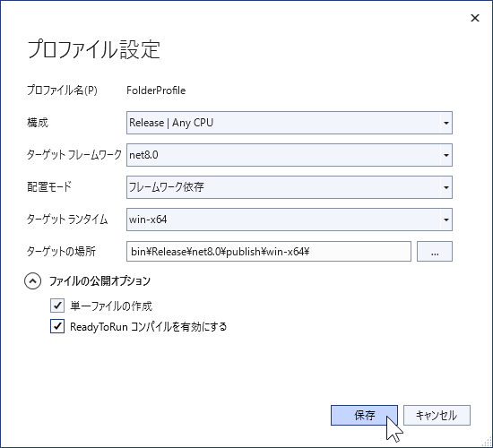Viewport: 493px width, 448px height.
Task: Open the ターゲット フレームワーク dropdown arrow
Action: pyautogui.click(x=445, y=155)
